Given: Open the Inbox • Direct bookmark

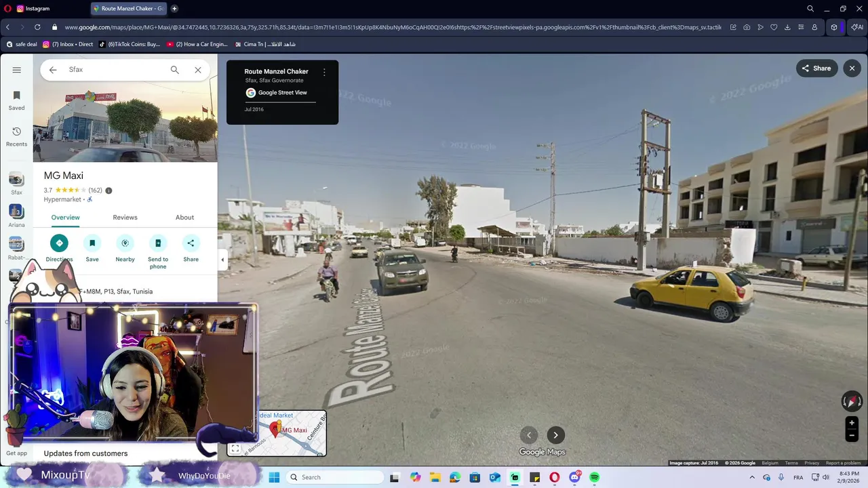Looking at the screenshot, I should 68,44.
